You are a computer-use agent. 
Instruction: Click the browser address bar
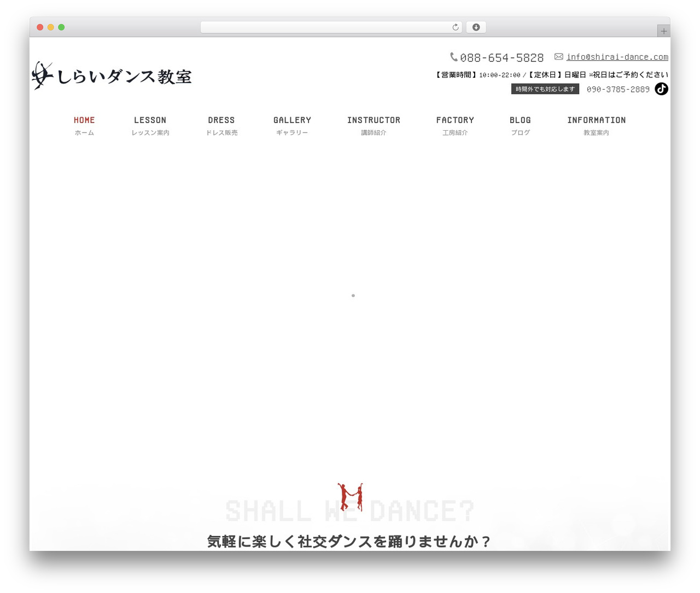click(331, 27)
